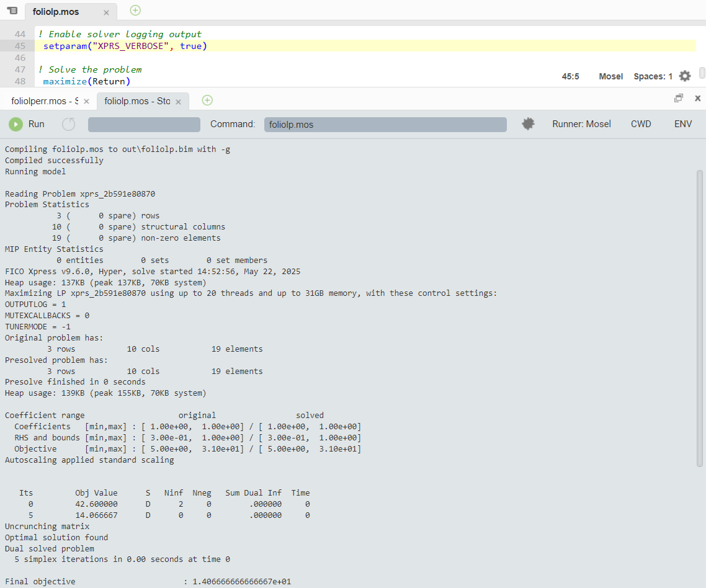The height and width of the screenshot is (588, 706).
Task: Open editor settings gear icon
Action: tap(685, 76)
